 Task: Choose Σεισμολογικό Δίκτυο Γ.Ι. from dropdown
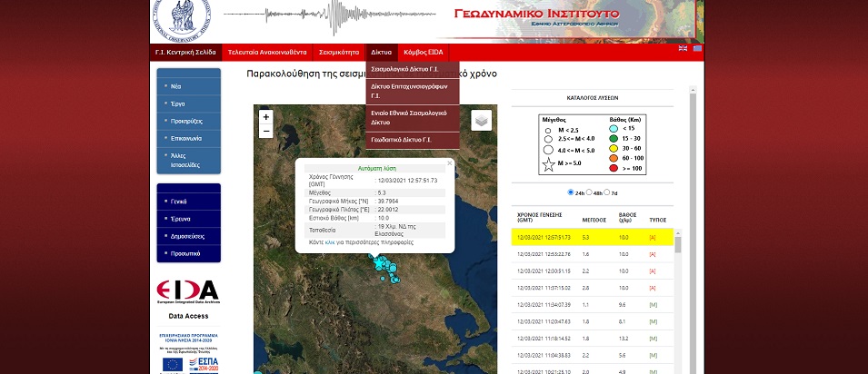[x=413, y=70]
